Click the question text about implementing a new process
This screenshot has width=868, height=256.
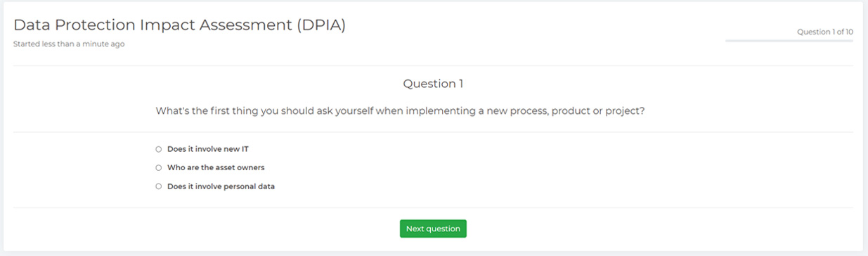click(400, 111)
